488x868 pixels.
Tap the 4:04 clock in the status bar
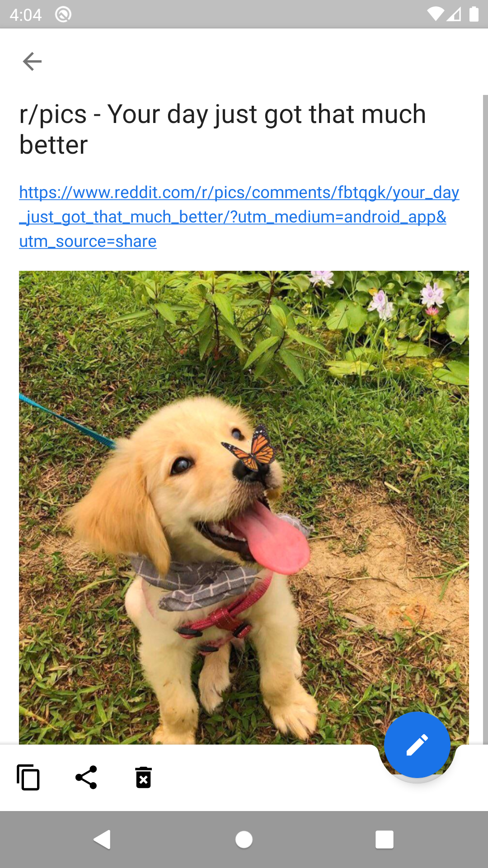point(26,15)
